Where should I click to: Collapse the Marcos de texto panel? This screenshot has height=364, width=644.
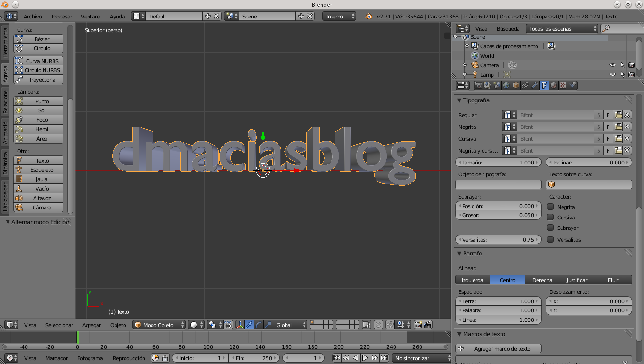(459, 334)
